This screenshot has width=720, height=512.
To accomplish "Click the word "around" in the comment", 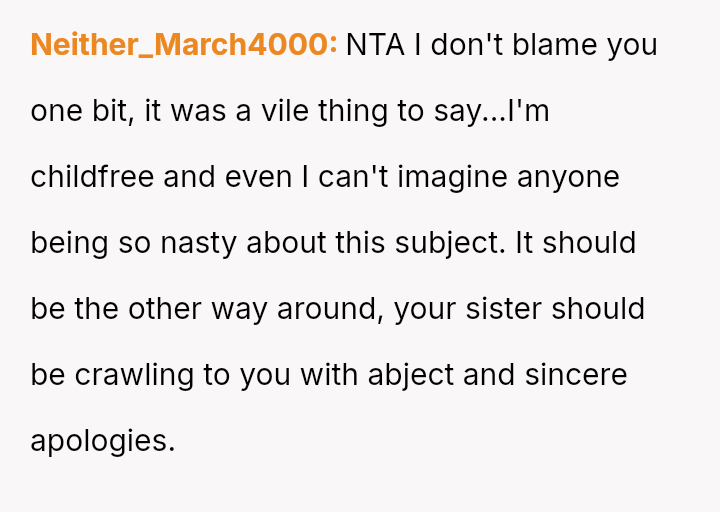I will (x=326, y=309).
